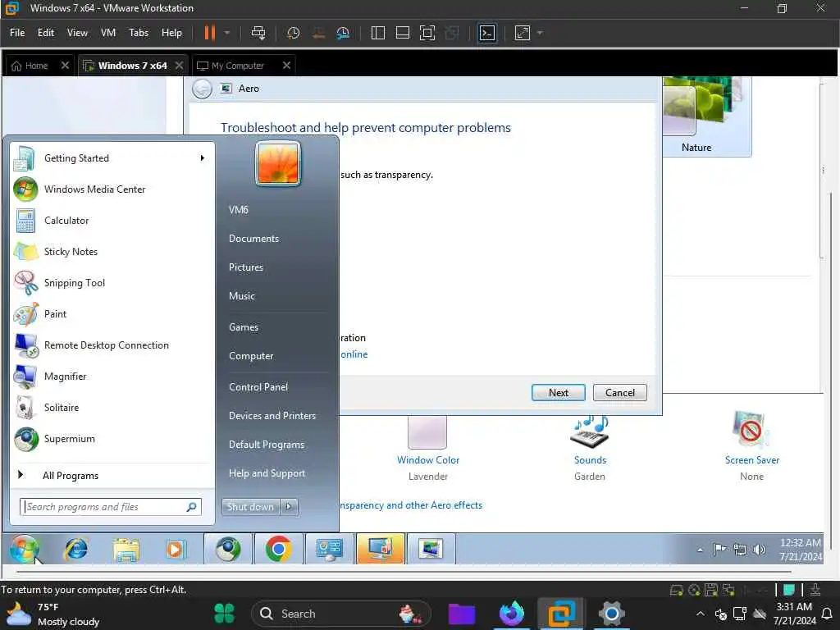This screenshot has height=630, width=840.
Task: Open stretch display dropdown arrow
Action: coord(540,33)
